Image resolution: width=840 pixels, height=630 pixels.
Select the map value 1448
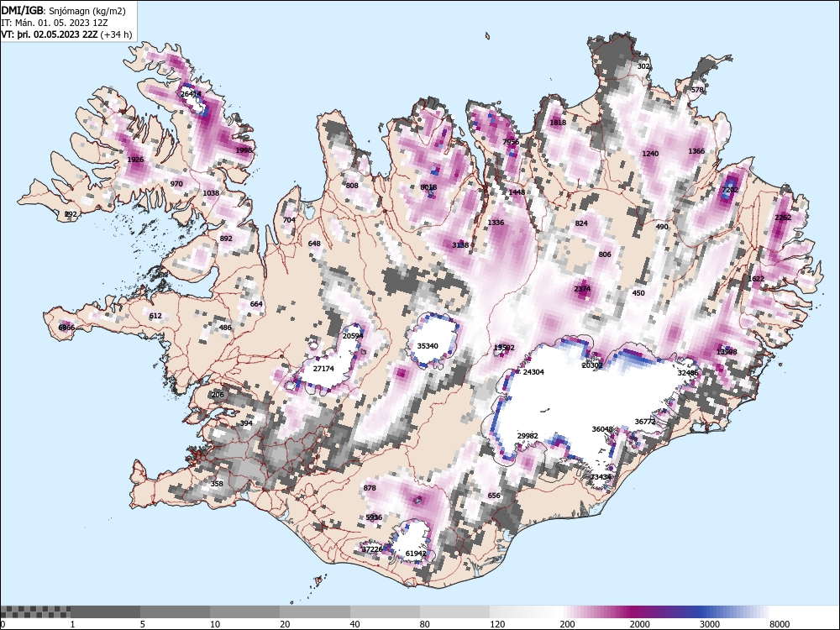(x=517, y=192)
